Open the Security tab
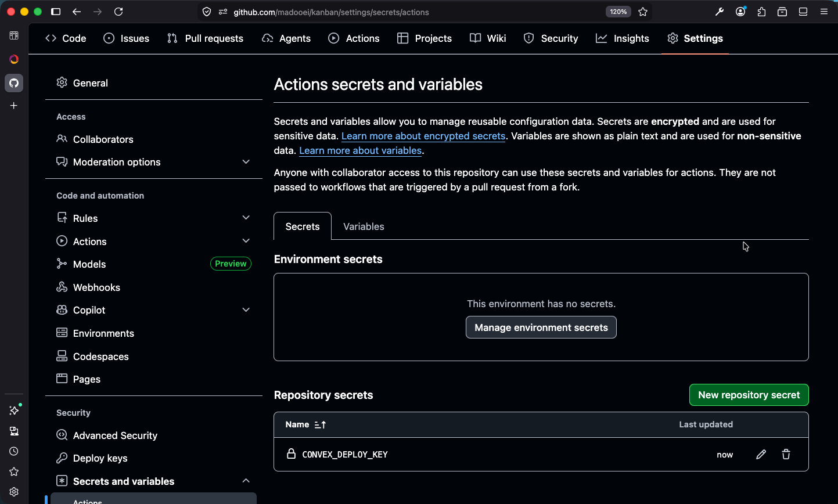Screen dimensions: 838x504 coord(551,38)
